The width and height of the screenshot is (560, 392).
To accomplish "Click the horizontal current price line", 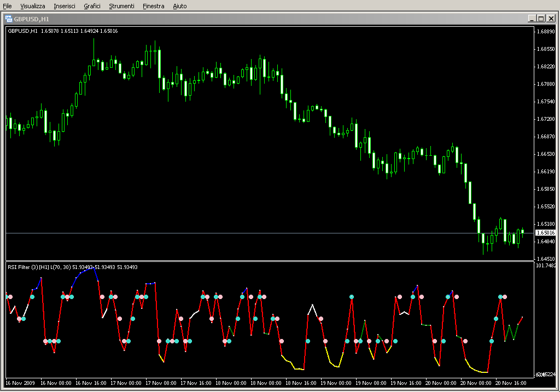I will click(270, 233).
